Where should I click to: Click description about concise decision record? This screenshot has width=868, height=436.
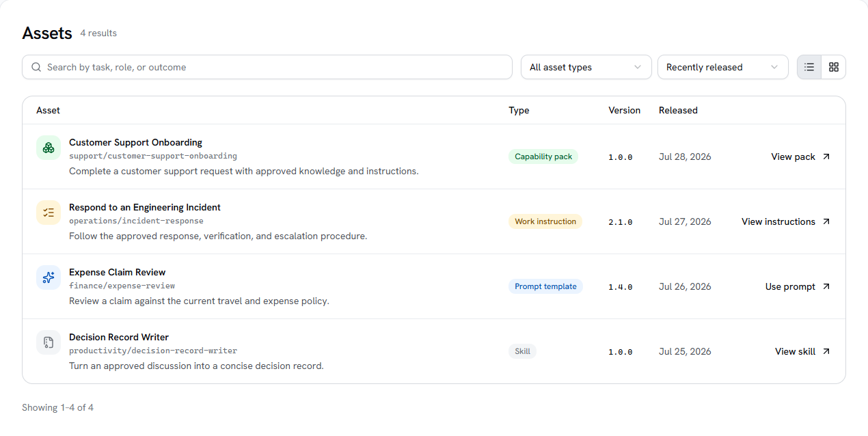pyautogui.click(x=196, y=366)
